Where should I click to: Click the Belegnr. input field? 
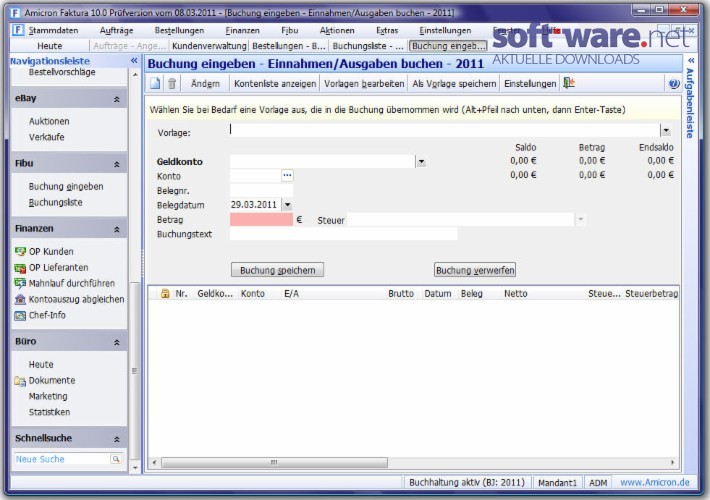point(261,191)
